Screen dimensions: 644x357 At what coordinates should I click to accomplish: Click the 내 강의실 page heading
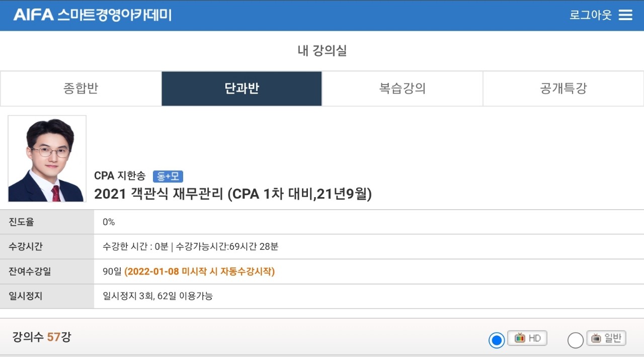click(x=322, y=51)
